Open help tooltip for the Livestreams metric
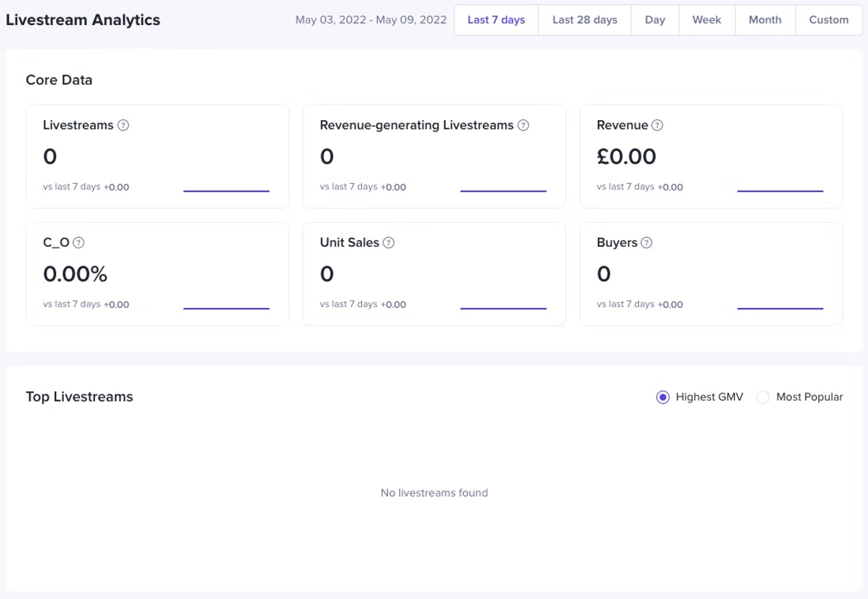Image resolution: width=868 pixels, height=599 pixels. coord(123,125)
